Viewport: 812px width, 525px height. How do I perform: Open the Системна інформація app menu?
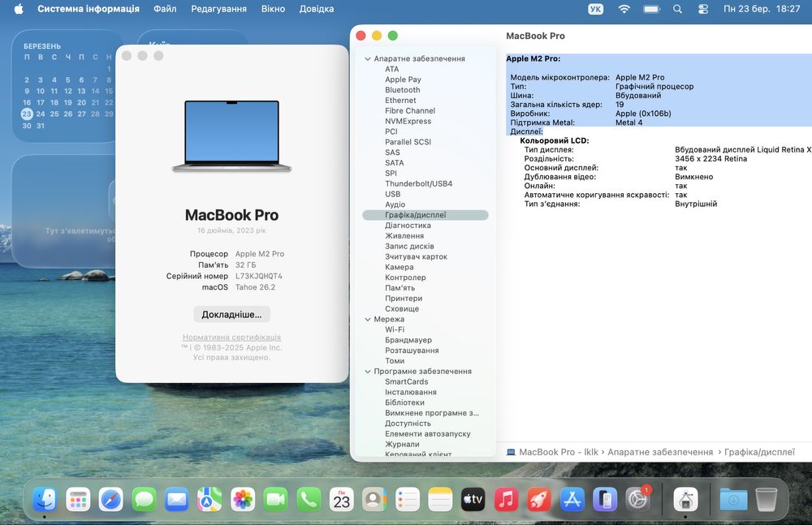[89, 9]
